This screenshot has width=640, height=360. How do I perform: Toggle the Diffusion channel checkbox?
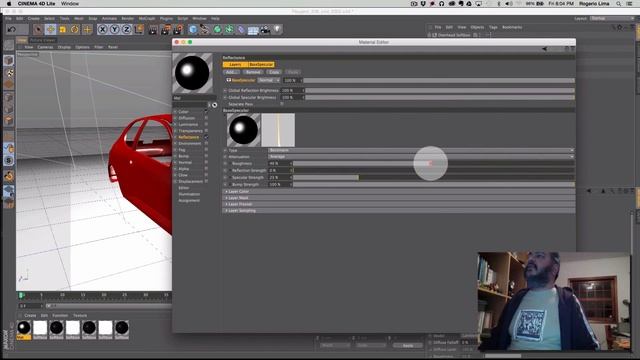pyautogui.click(x=206, y=118)
